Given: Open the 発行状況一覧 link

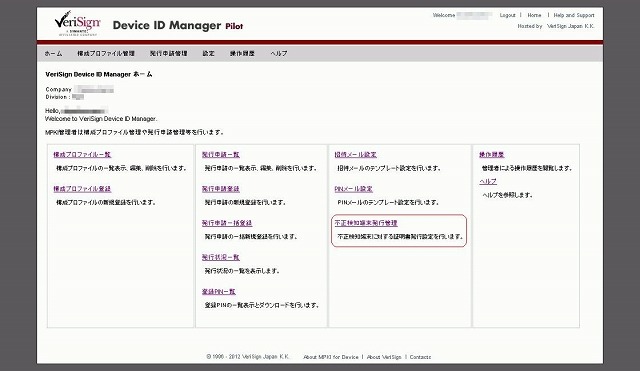Looking at the screenshot, I should 221,258.
